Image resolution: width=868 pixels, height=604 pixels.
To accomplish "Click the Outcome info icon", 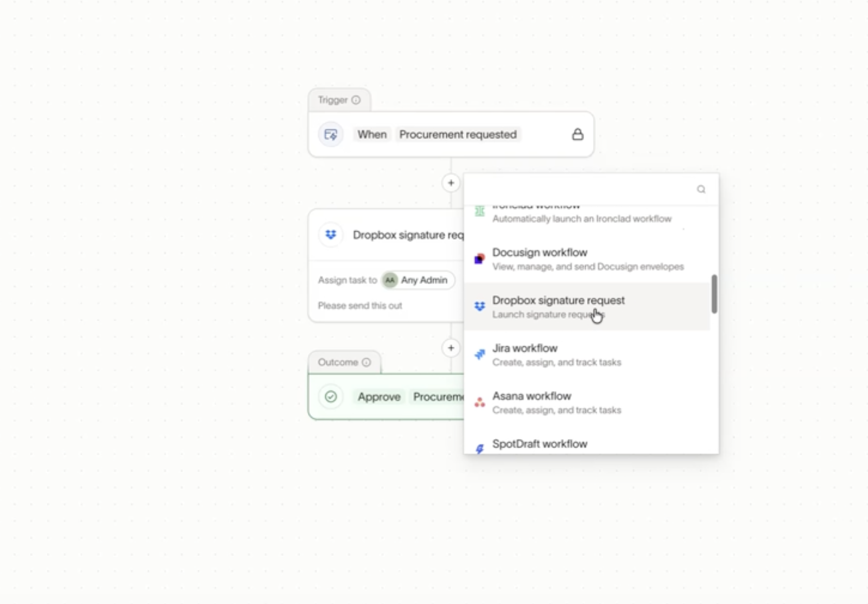I will (x=366, y=362).
